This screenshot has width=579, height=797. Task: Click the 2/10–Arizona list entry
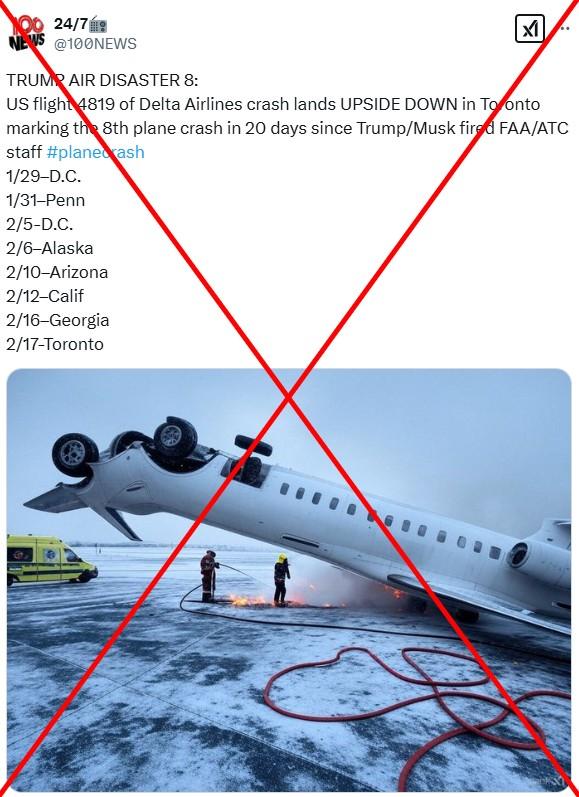point(57,272)
